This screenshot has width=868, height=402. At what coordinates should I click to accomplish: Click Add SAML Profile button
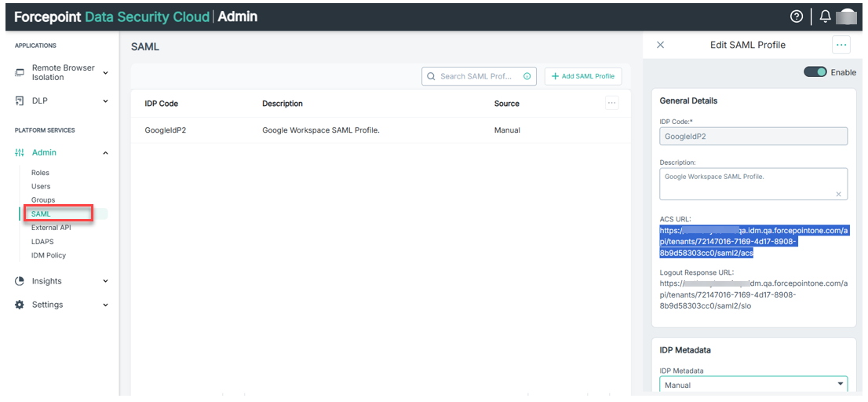582,76
